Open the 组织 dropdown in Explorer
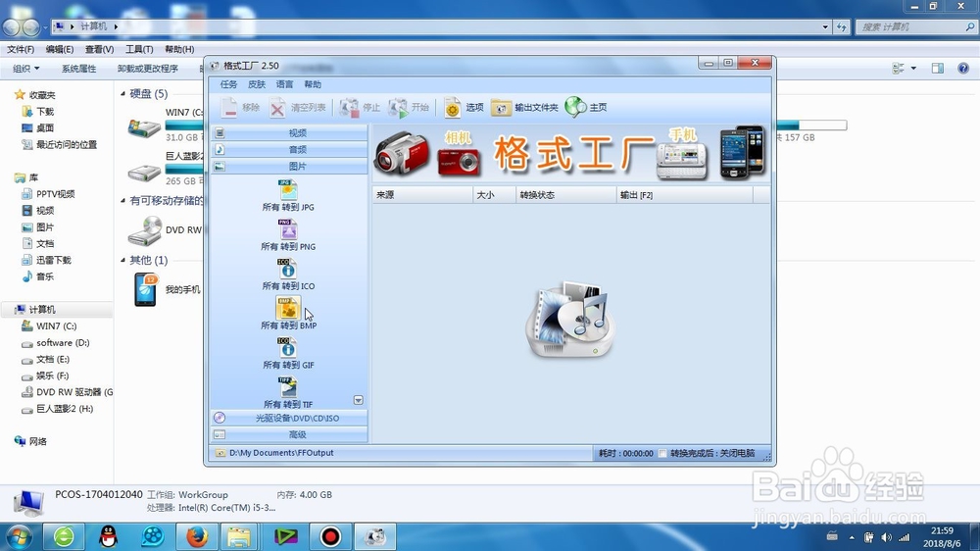 click(26, 69)
